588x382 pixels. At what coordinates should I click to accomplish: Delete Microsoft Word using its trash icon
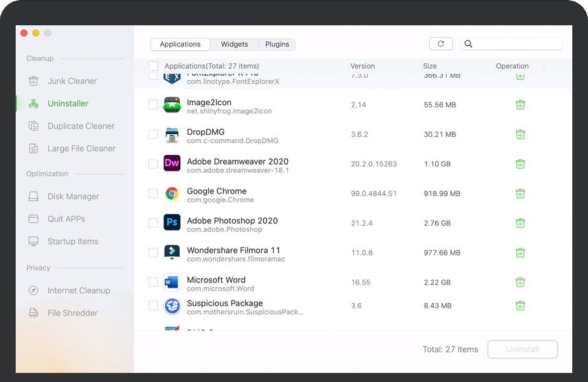click(x=520, y=282)
